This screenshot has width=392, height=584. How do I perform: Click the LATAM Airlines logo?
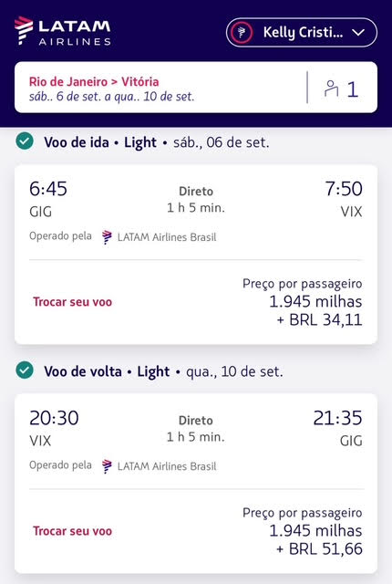63,31
